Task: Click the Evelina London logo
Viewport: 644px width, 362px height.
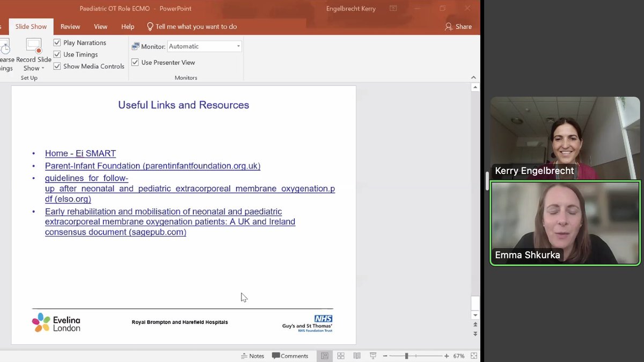Action: (56, 323)
